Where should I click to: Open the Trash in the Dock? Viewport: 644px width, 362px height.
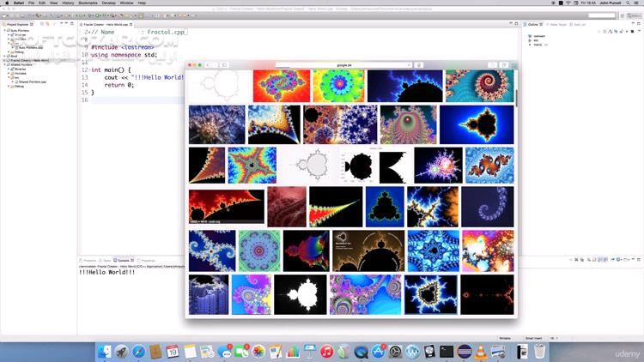(x=538, y=351)
